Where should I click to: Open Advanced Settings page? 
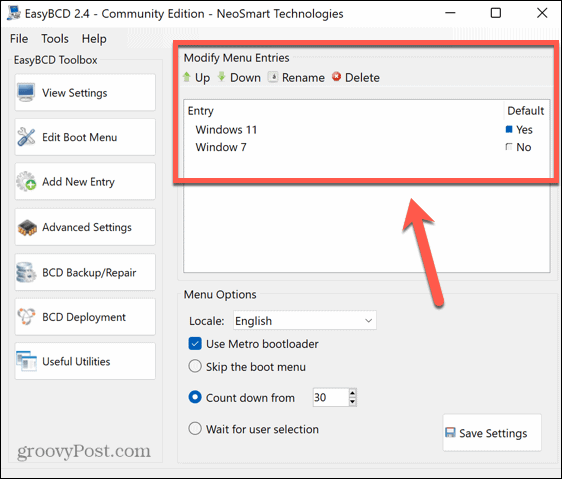[x=85, y=227]
